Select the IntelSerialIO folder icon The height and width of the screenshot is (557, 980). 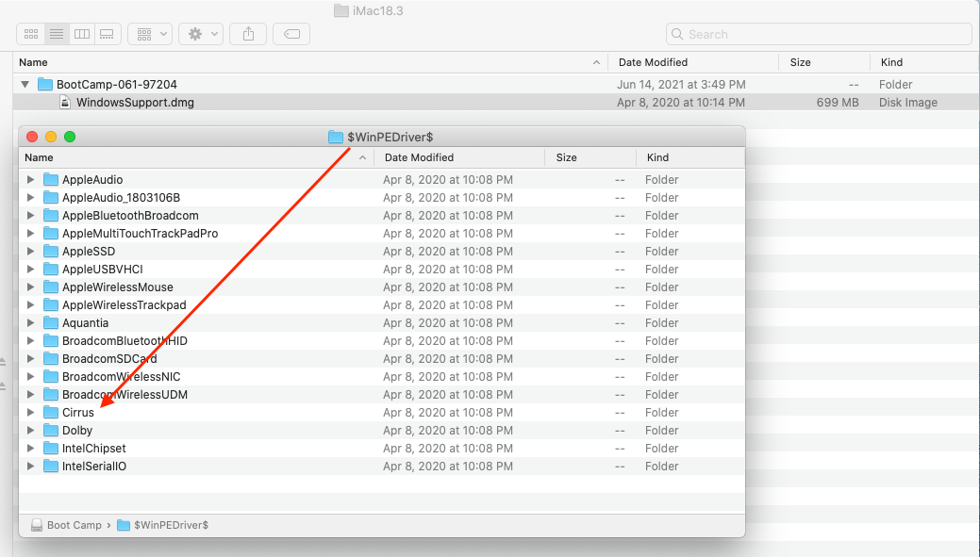51,466
